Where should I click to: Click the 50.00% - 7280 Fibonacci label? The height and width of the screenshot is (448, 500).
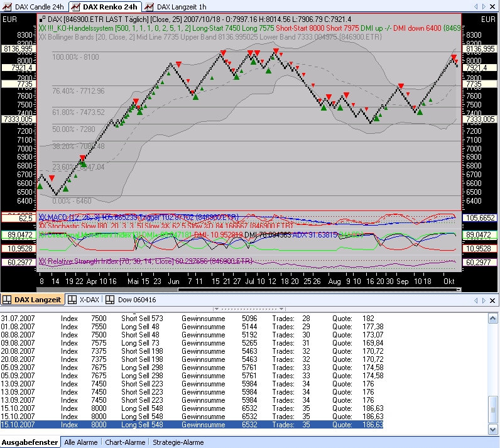pyautogui.click(x=73, y=129)
